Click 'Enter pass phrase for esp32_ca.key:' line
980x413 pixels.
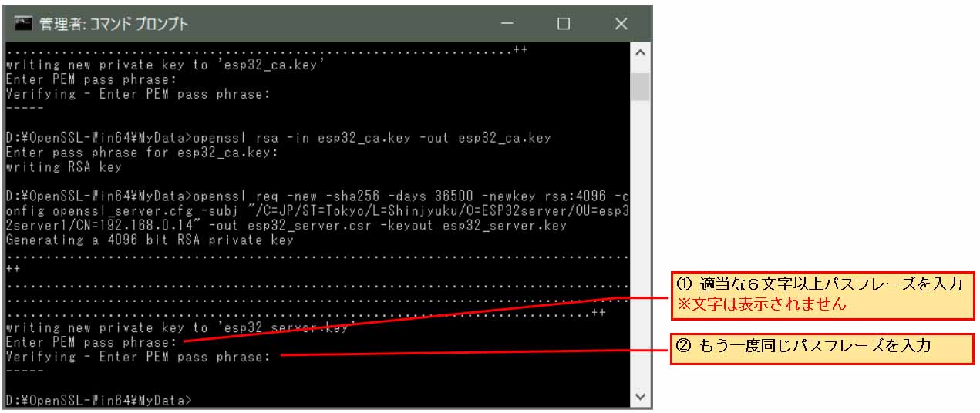pos(142,152)
